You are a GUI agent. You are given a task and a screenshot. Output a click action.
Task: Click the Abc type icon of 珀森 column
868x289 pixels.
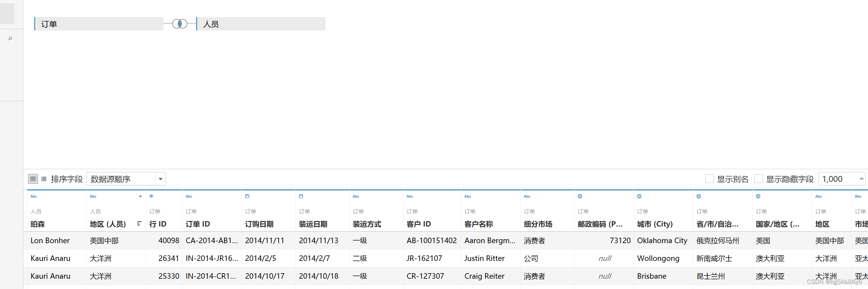click(34, 196)
